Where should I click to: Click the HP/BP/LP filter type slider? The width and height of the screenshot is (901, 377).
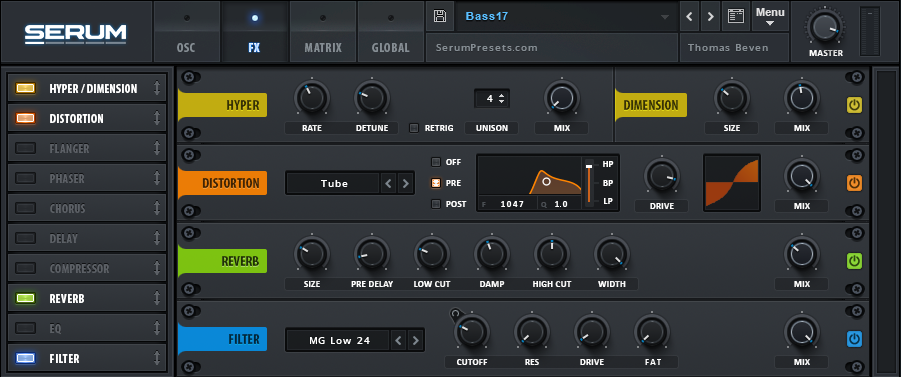[589, 183]
